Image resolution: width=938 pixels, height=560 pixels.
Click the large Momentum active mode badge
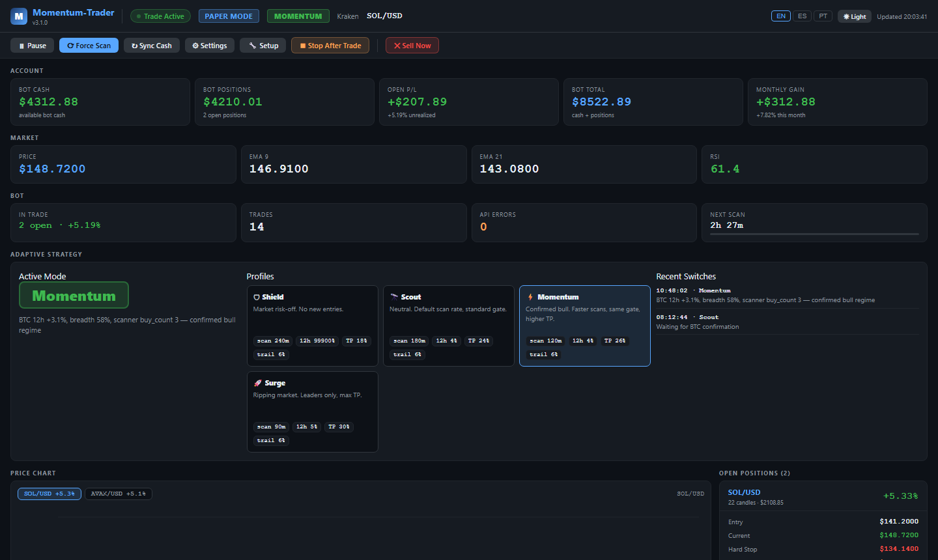74,296
